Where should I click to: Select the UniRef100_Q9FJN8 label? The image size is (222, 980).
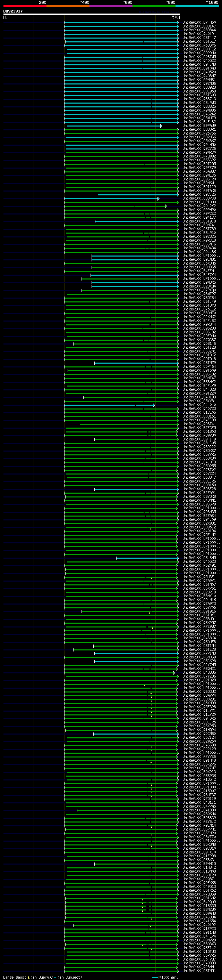point(199,65)
